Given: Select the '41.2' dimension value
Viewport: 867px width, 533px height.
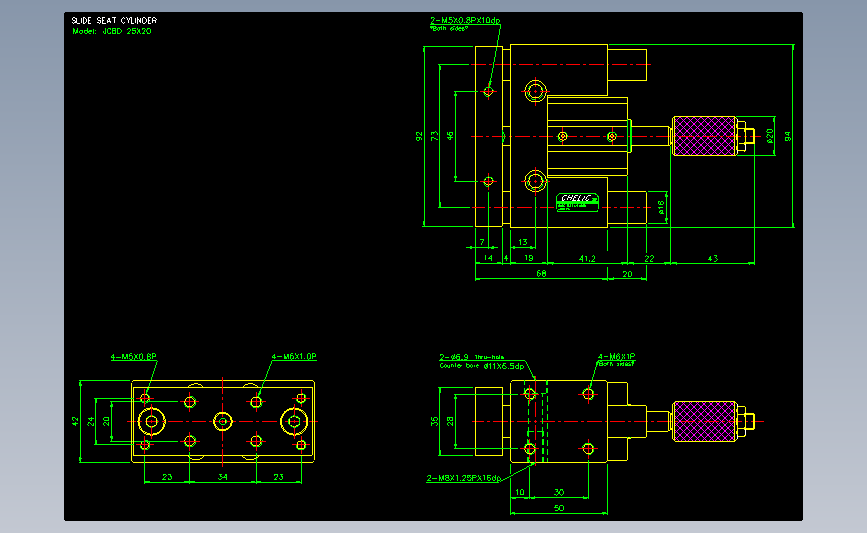Looking at the screenshot, I should coord(587,258).
